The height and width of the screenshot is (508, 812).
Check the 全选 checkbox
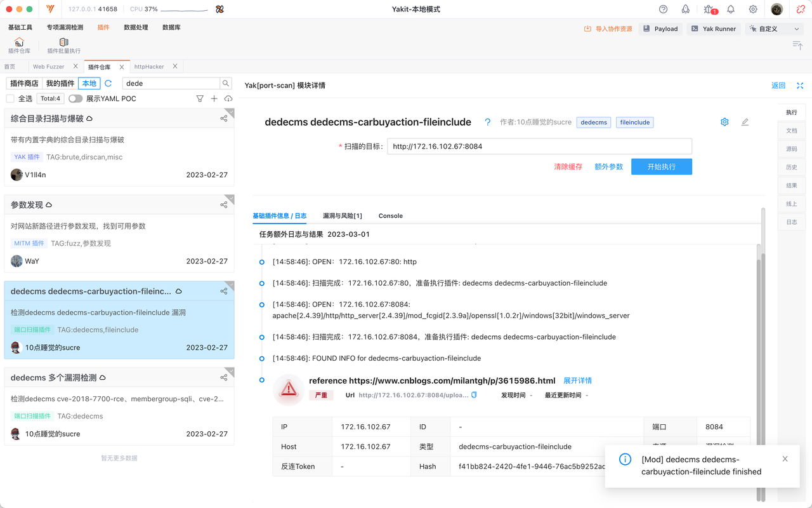pyautogui.click(x=10, y=98)
